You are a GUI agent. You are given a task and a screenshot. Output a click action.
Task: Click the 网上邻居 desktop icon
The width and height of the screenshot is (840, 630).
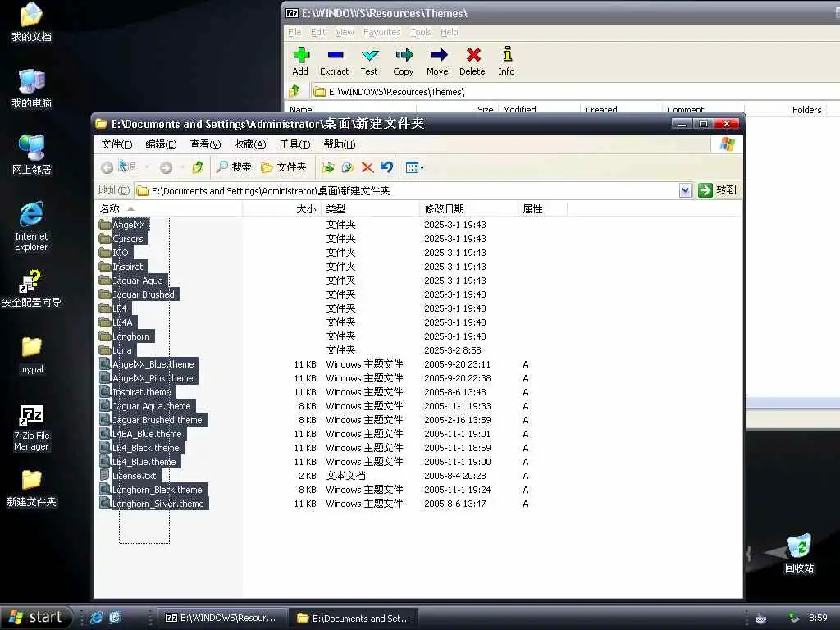(x=32, y=155)
